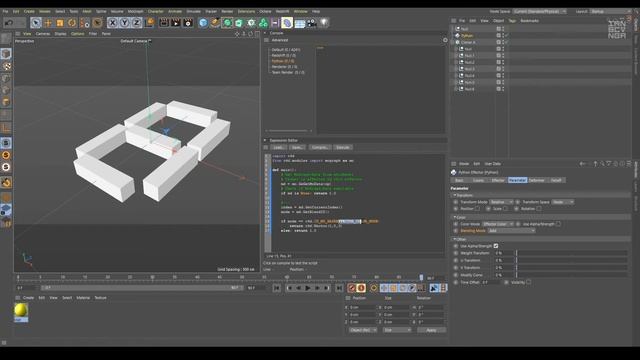This screenshot has width=640, height=360.
Task: Open the MoGraph menu
Action: pyautogui.click(x=136, y=11)
